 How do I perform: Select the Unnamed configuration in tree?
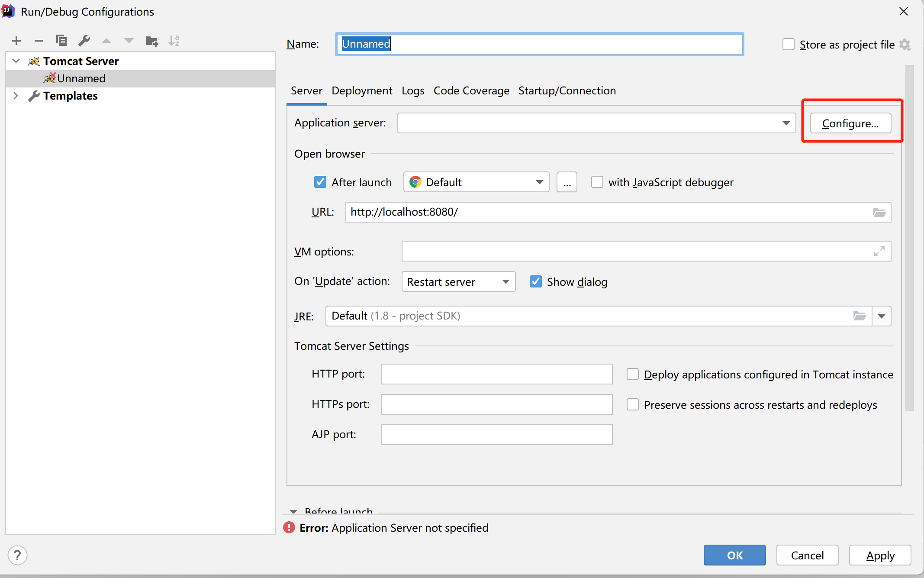click(x=141, y=78)
